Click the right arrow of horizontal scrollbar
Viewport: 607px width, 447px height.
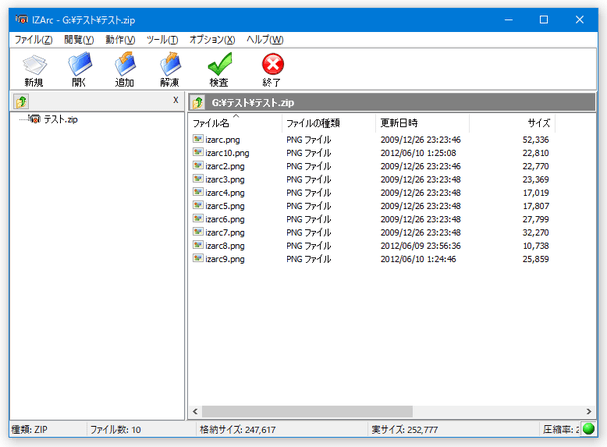click(x=589, y=411)
